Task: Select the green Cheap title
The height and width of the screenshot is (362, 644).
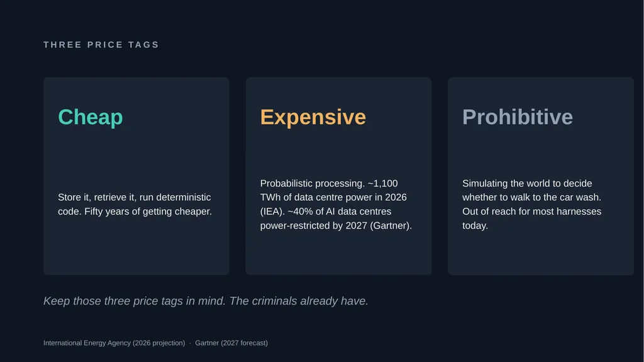Action: tap(91, 117)
